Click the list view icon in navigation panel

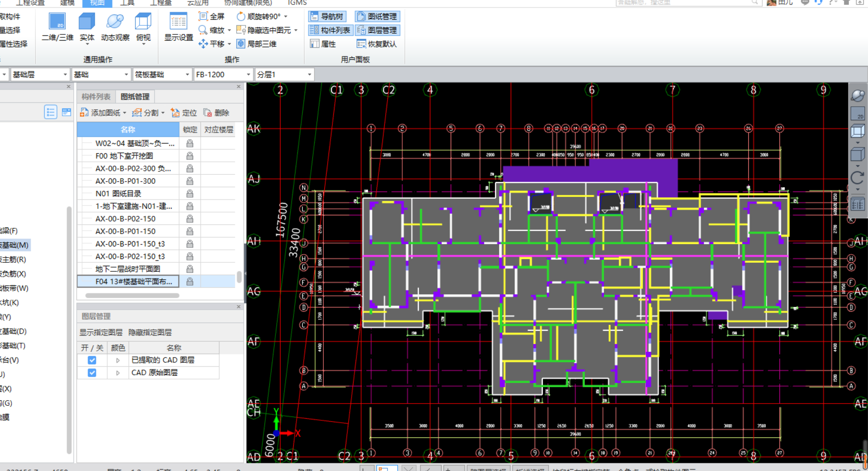[x=50, y=112]
